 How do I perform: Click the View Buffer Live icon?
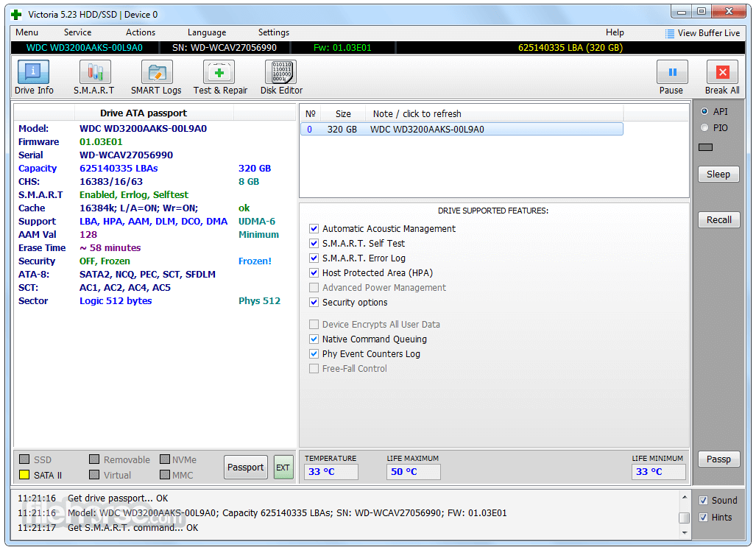[x=669, y=33]
